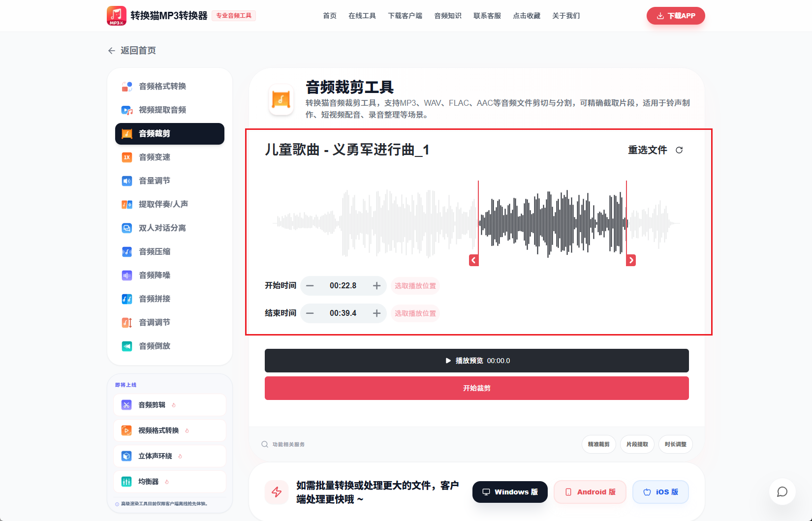Open the 音频拼接 tool
The width and height of the screenshot is (812, 521).
coord(154,299)
